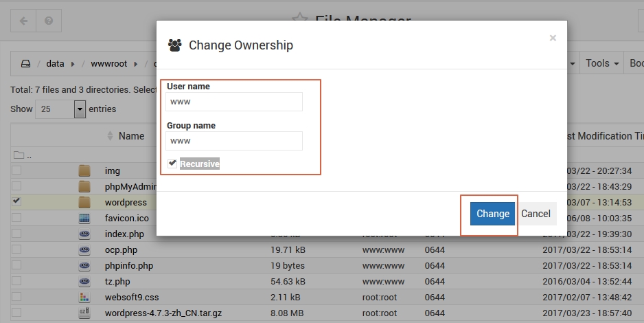Sort the list by Name column

(x=130, y=136)
